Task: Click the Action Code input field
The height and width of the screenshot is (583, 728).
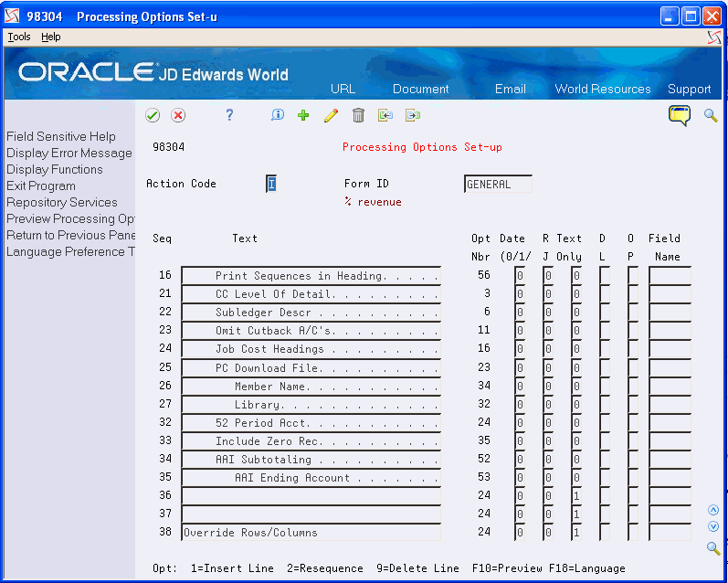Action: tap(271, 184)
